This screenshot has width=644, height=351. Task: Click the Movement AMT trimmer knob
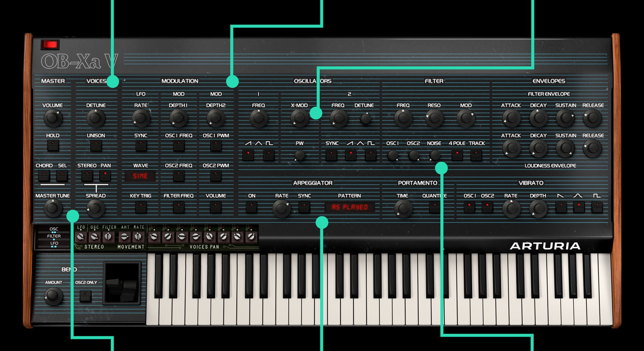coord(124,237)
